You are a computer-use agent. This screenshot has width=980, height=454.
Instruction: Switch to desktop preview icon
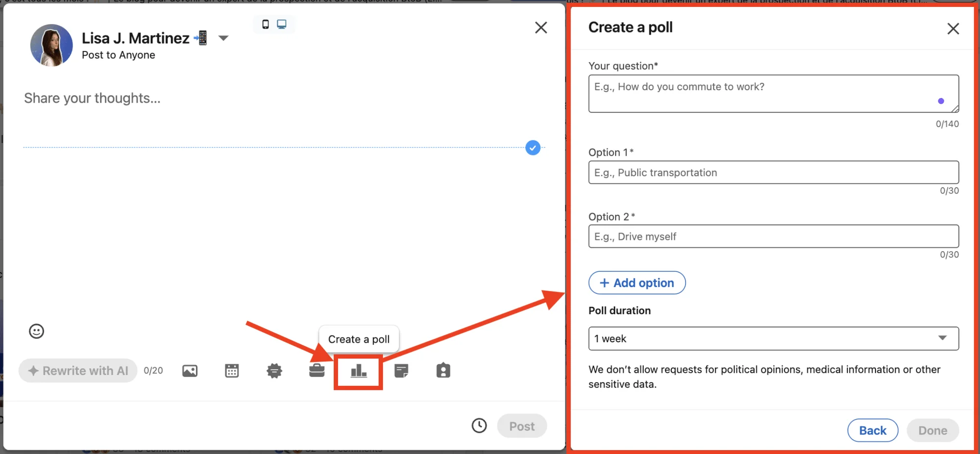click(282, 24)
